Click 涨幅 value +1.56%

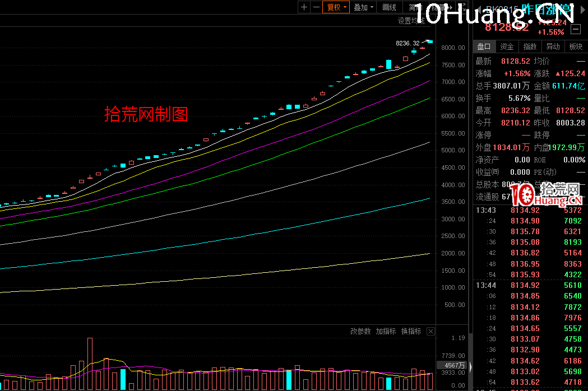tap(517, 73)
